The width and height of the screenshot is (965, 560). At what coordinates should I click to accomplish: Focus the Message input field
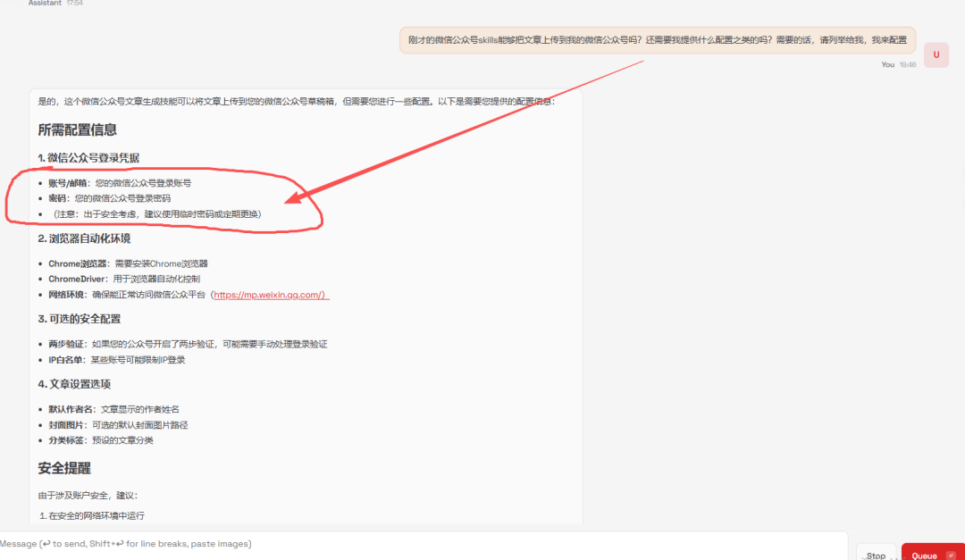[x=420, y=544]
